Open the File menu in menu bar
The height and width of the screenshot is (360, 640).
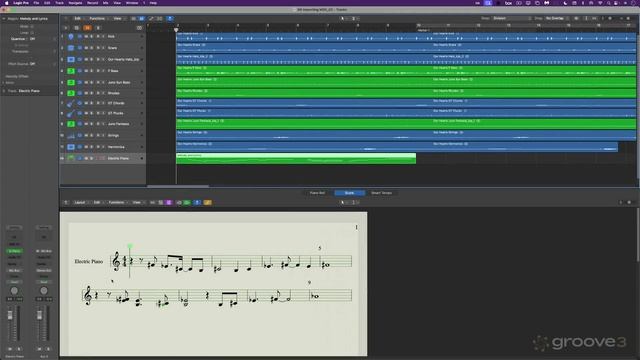point(36,3)
